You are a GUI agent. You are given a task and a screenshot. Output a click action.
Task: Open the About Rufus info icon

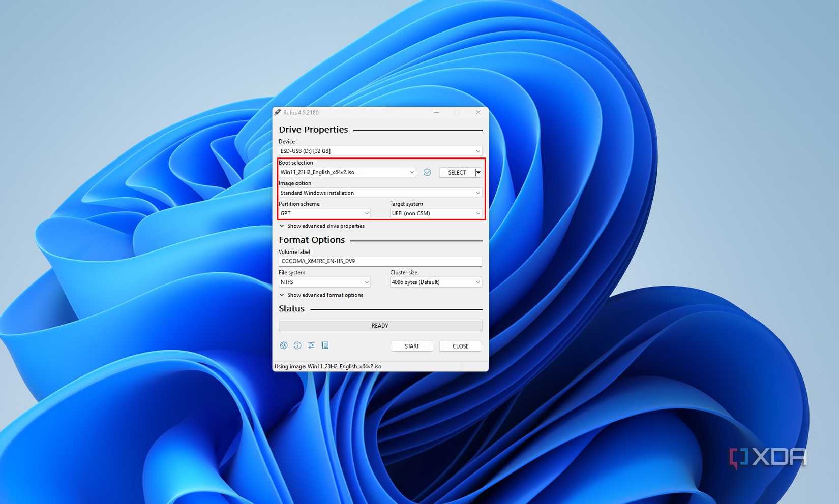click(x=297, y=345)
